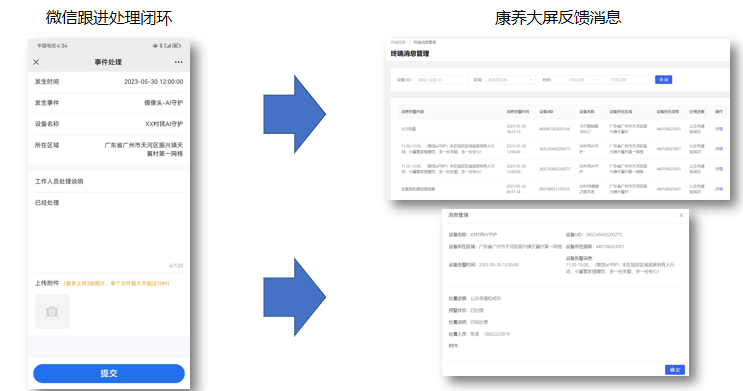Click the 确定 confirm button in dialog
Screen dimensions: 743x391
click(675, 370)
